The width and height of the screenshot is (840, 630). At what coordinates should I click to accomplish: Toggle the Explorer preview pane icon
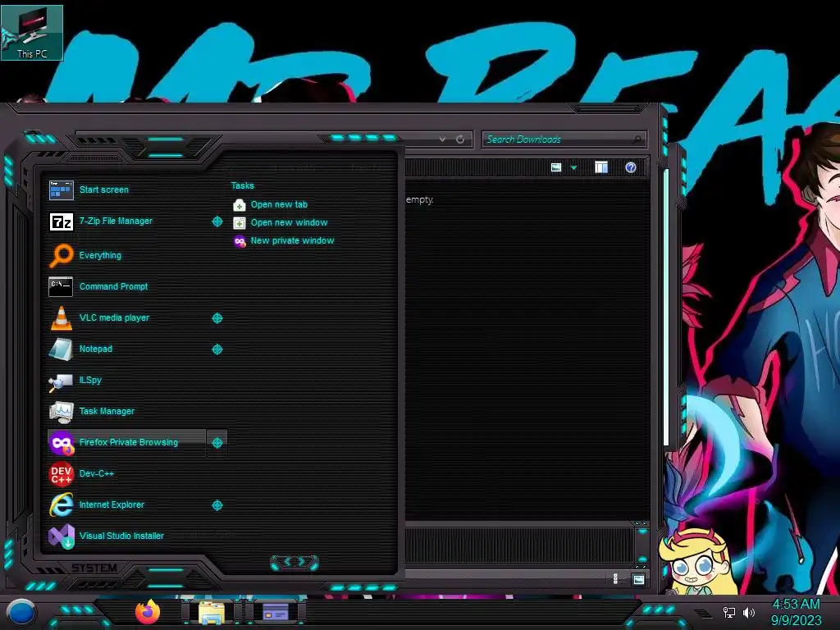click(x=601, y=167)
